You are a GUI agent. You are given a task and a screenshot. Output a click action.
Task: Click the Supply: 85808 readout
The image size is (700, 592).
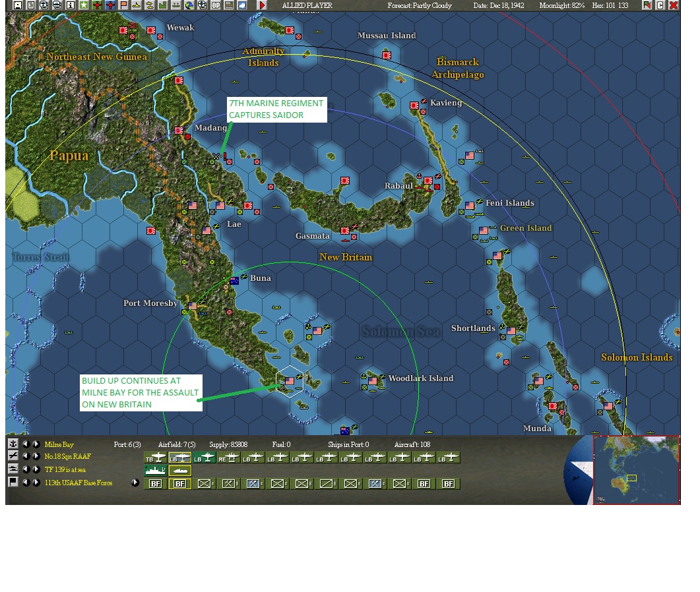pyautogui.click(x=228, y=444)
